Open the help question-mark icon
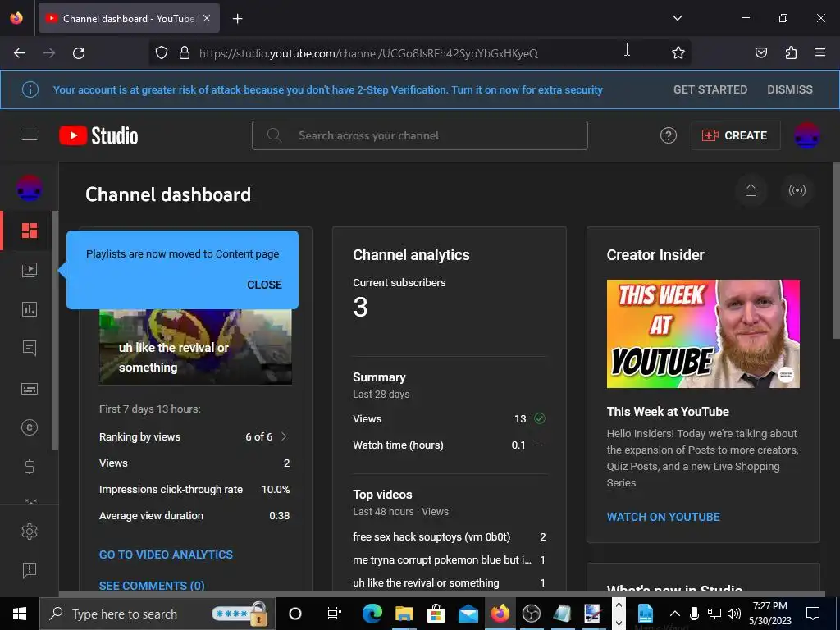 point(668,135)
